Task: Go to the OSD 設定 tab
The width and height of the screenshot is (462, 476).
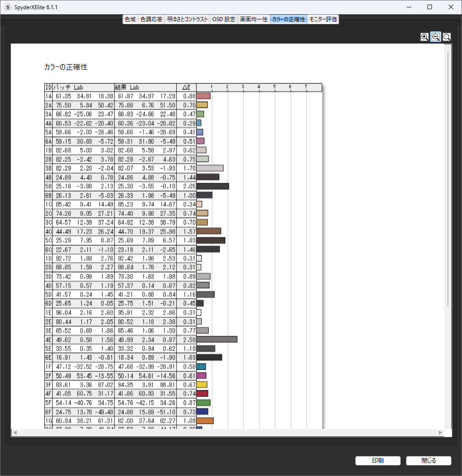Action: pyautogui.click(x=224, y=19)
